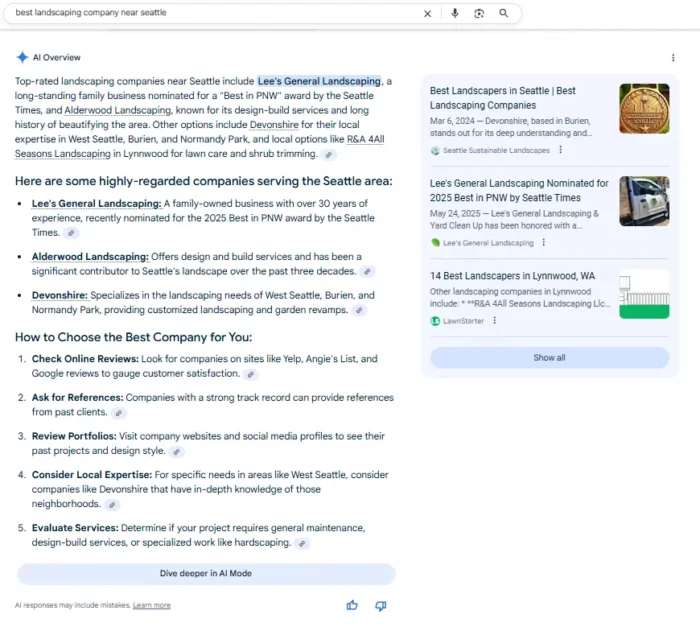700x631 pixels.
Task: Open the Learn more link
Action: coord(151,605)
